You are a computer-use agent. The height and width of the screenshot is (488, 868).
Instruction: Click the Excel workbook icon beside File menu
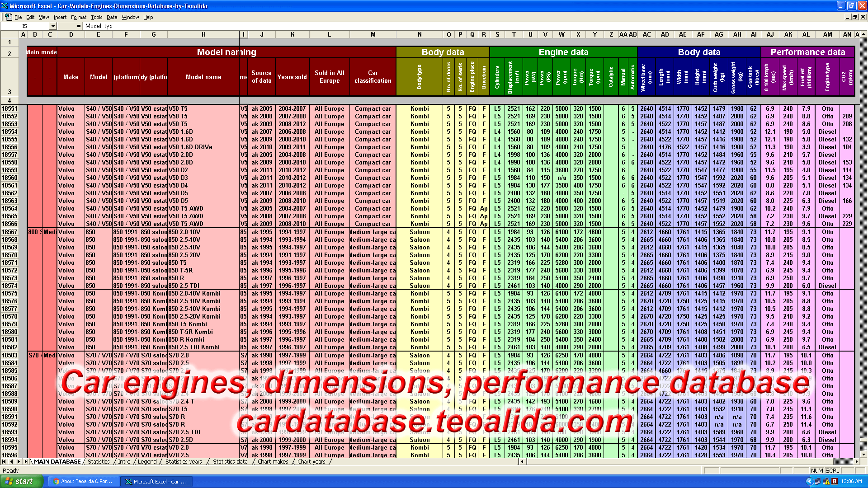pyautogui.click(x=8, y=17)
